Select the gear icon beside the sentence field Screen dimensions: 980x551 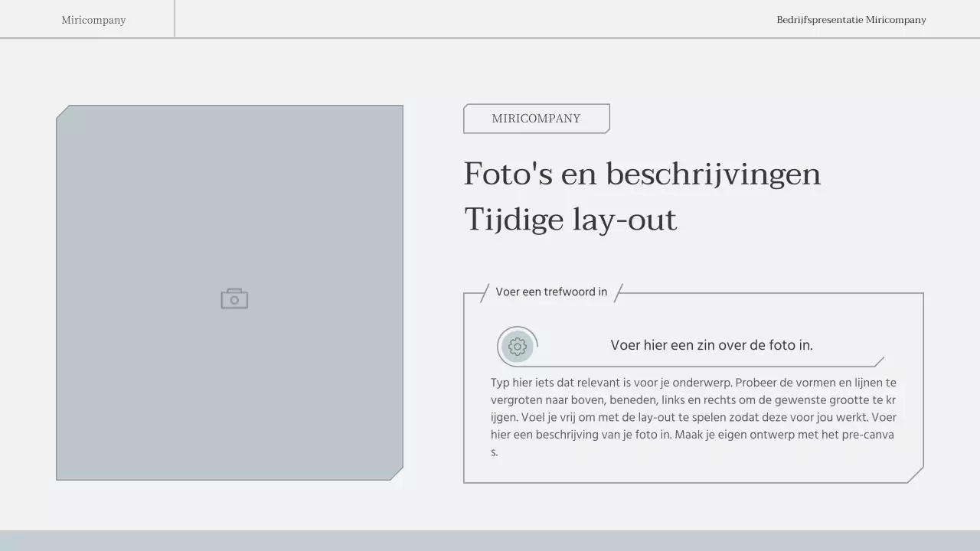[518, 346]
